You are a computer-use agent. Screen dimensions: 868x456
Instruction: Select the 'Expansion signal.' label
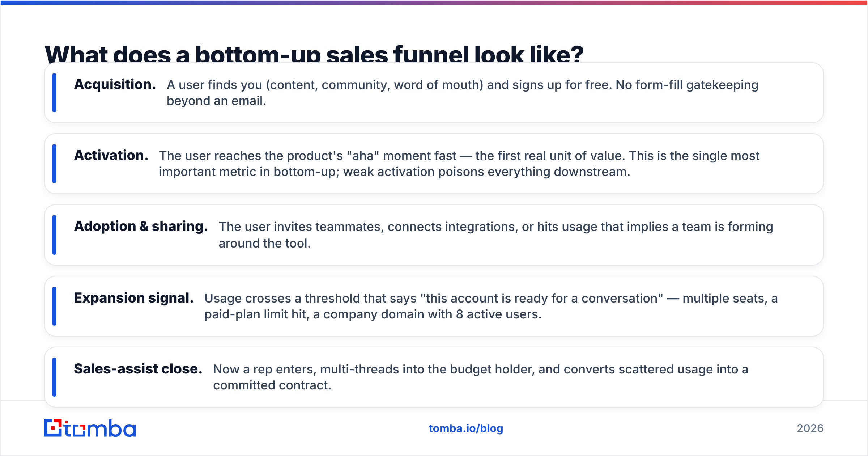click(x=134, y=298)
